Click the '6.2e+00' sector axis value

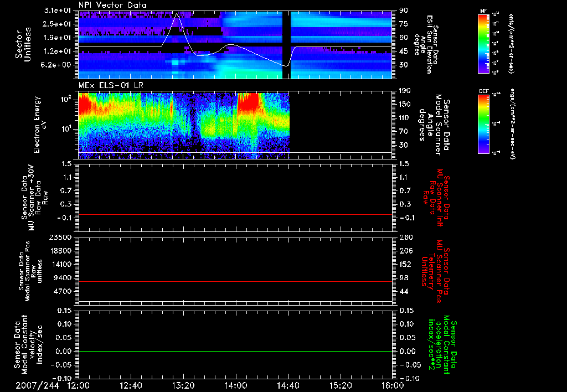pyautogui.click(x=57, y=65)
